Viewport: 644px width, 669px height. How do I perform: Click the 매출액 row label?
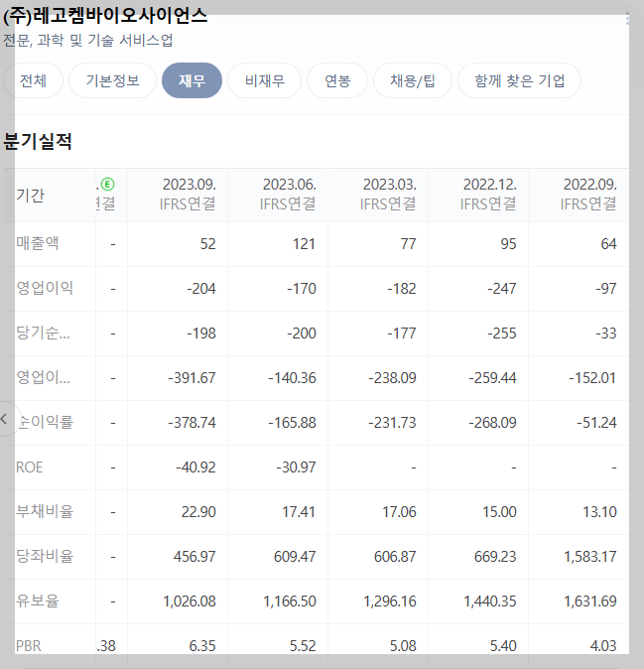point(38,243)
